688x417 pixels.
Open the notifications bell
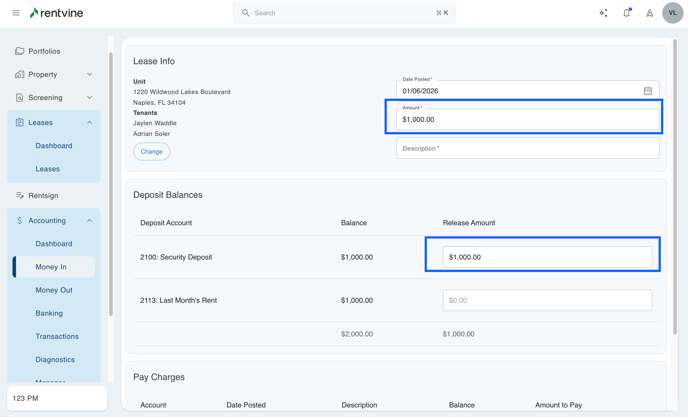pos(627,13)
